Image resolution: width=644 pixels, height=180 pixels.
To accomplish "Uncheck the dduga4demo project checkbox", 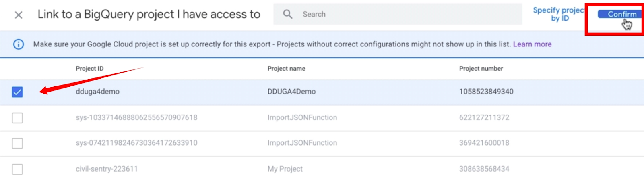I will [17, 92].
